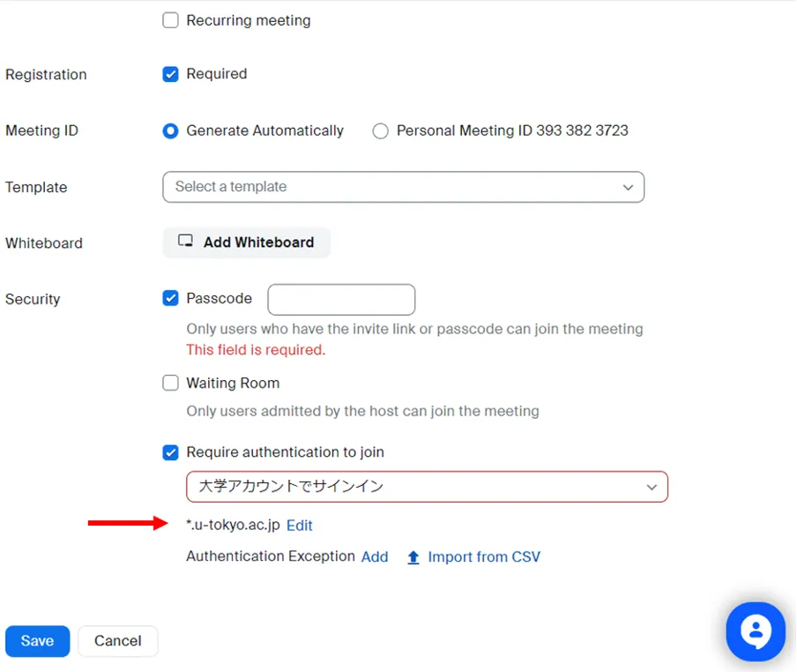This screenshot has width=797, height=672.
Task: Add an Authentication Exception
Action: point(375,557)
